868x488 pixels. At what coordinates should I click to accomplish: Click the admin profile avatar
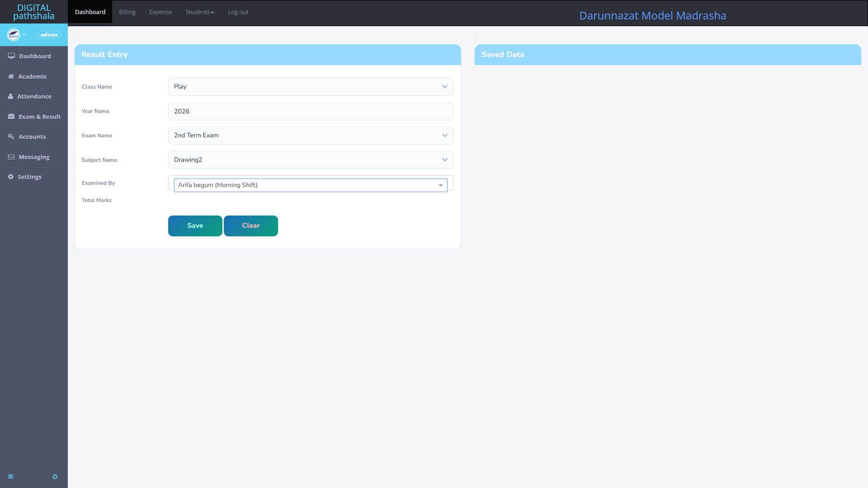click(14, 35)
